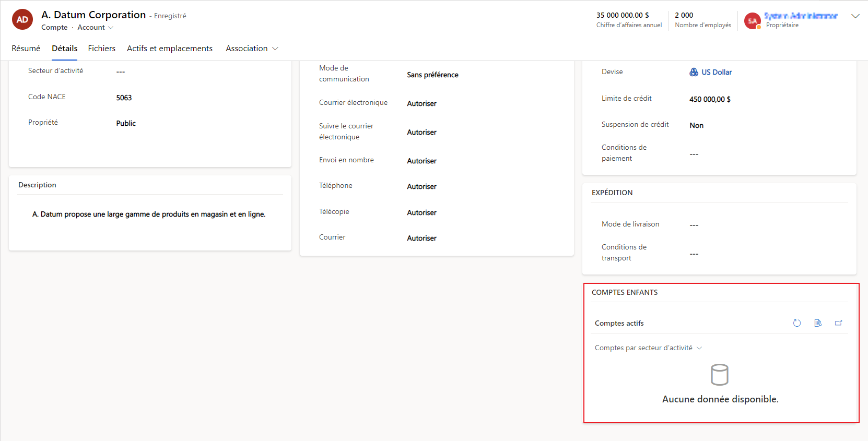
Task: Edit the Code NACE field 5063
Action: [124, 98]
